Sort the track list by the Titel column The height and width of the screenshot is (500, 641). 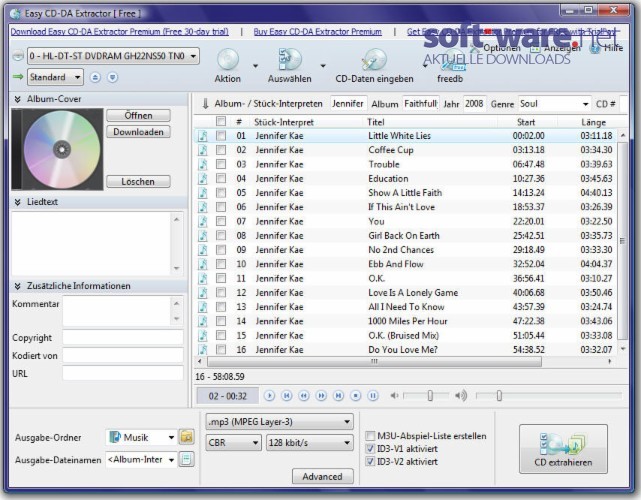click(x=429, y=122)
